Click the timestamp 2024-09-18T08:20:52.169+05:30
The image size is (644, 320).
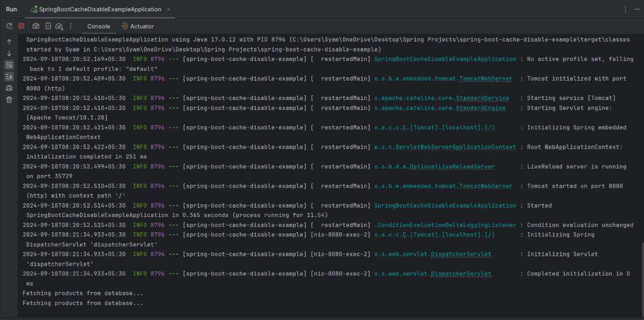pos(74,59)
